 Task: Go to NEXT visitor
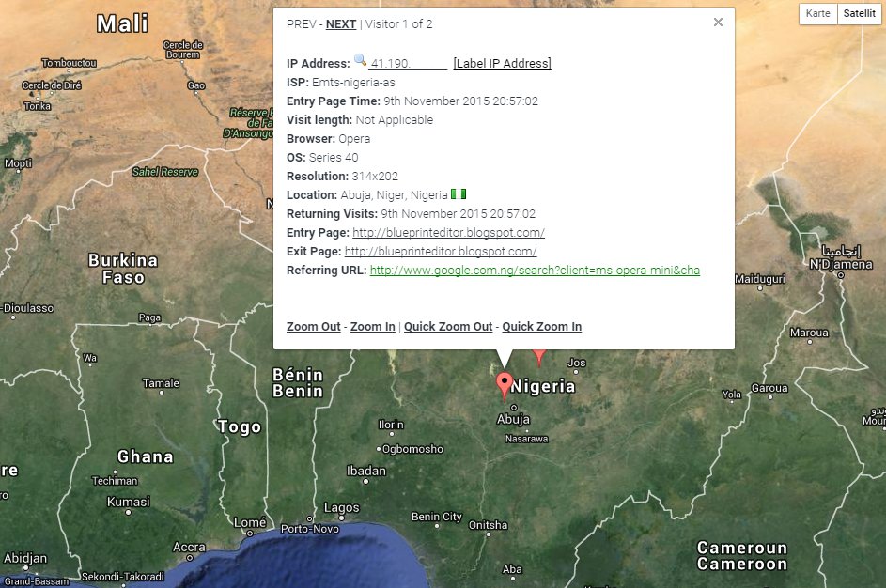pos(340,24)
